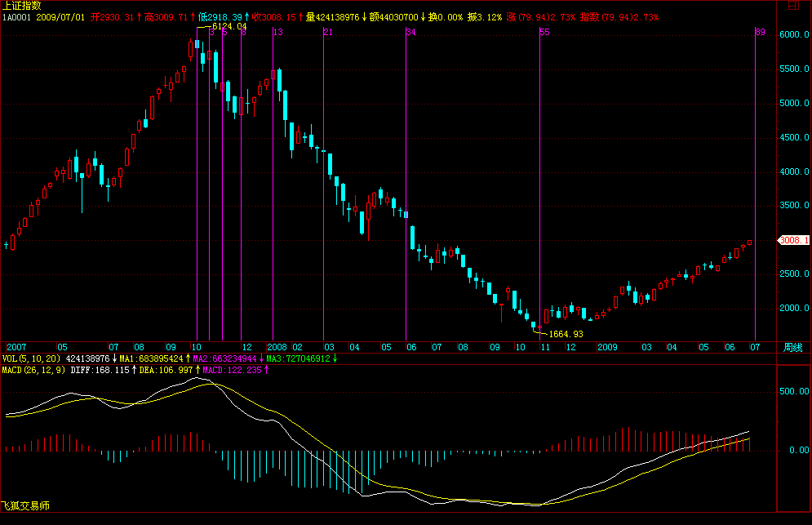812x525 pixels.
Task: Click the 5500.0 price axis label
Action: point(794,69)
